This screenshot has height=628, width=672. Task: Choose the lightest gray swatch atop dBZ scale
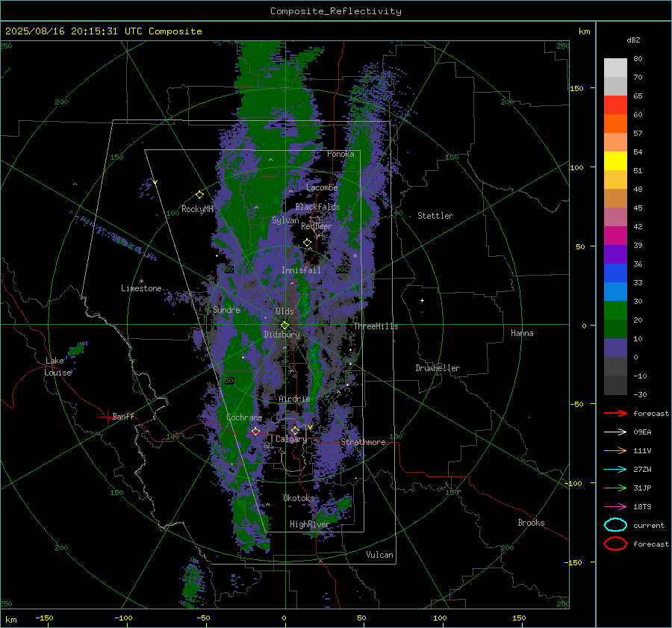point(615,67)
